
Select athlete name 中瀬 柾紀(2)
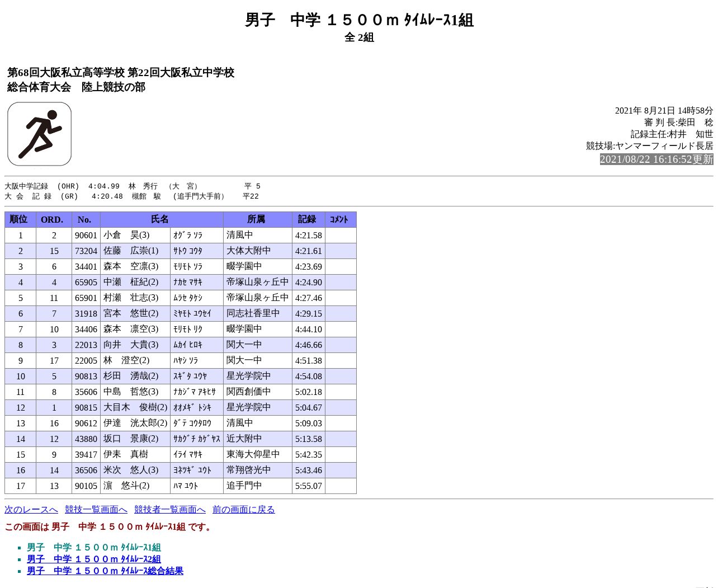[x=131, y=283]
